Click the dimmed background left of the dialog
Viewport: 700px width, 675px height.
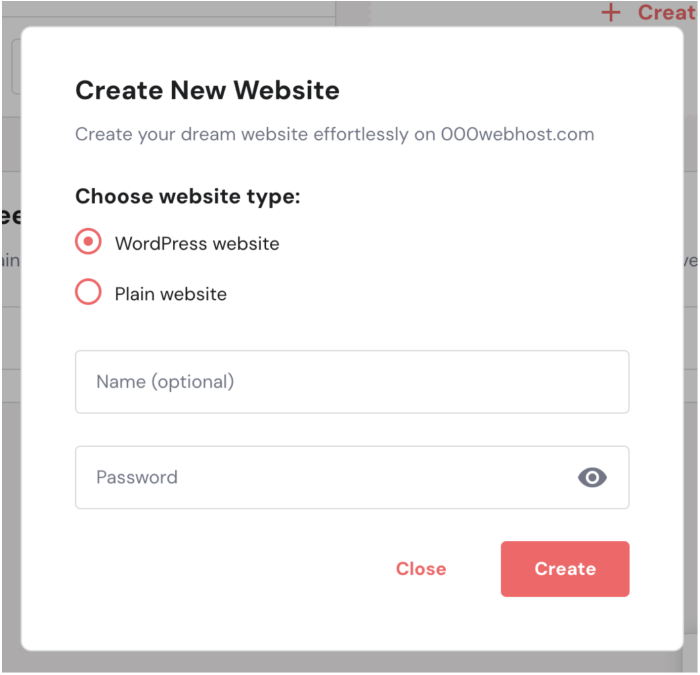click(x=11, y=339)
